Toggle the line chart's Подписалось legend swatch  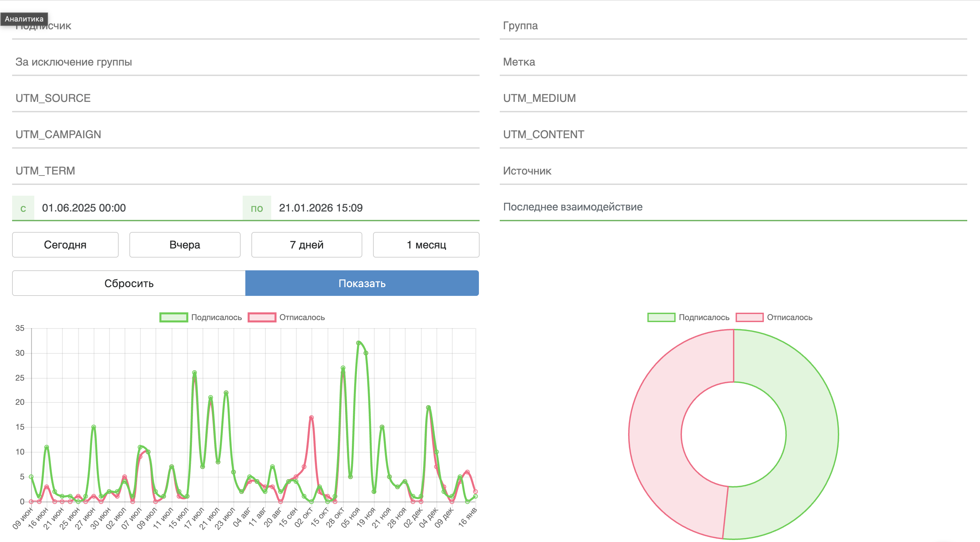[173, 317]
